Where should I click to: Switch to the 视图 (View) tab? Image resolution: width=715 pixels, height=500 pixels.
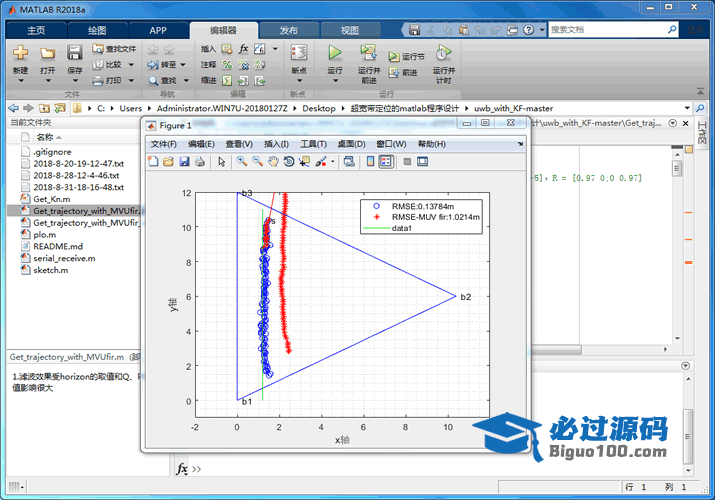(x=350, y=30)
